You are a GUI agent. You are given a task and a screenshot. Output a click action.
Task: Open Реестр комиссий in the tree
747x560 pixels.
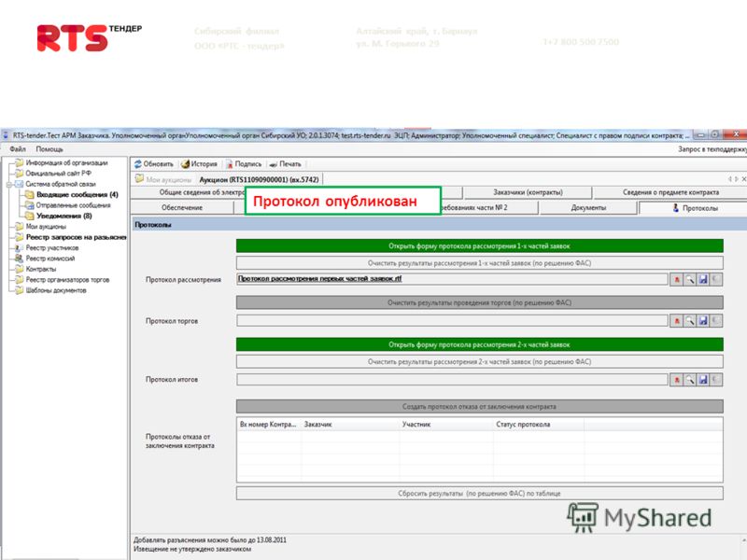50,259
